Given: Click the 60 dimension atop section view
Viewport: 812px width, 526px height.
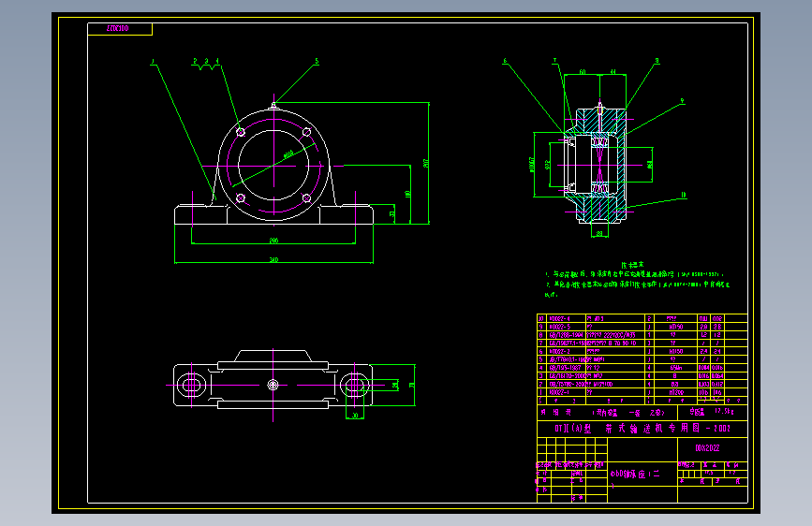Looking at the screenshot, I should 583,72.
